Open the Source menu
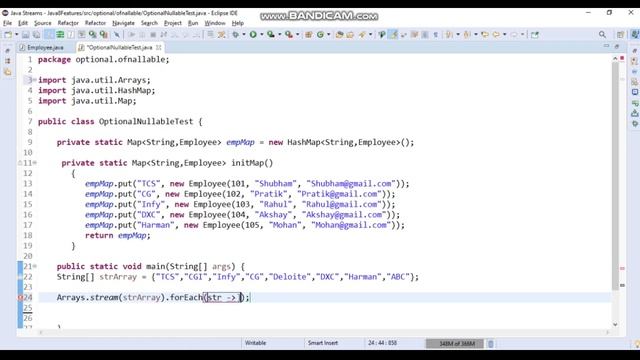This screenshot has width=640, height=360. click(42, 23)
